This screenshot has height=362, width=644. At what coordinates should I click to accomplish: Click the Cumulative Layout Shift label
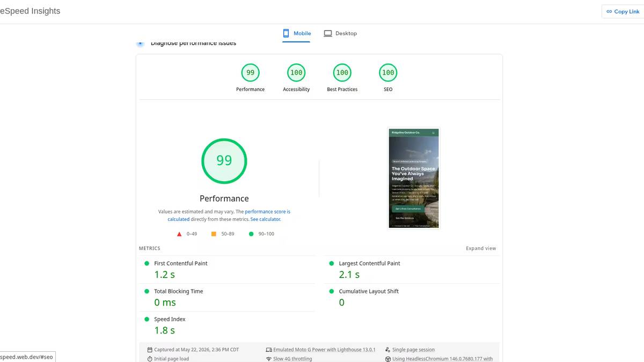(369, 291)
